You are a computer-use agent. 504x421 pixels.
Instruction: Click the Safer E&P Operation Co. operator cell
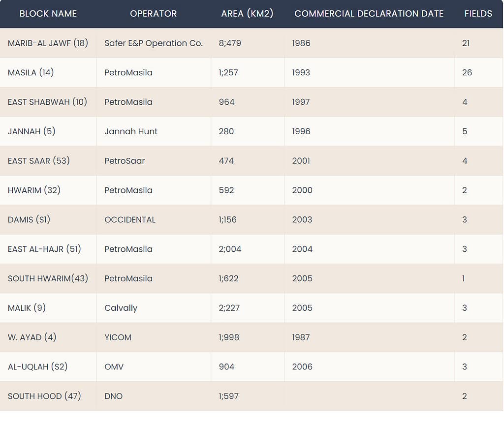[153, 43]
